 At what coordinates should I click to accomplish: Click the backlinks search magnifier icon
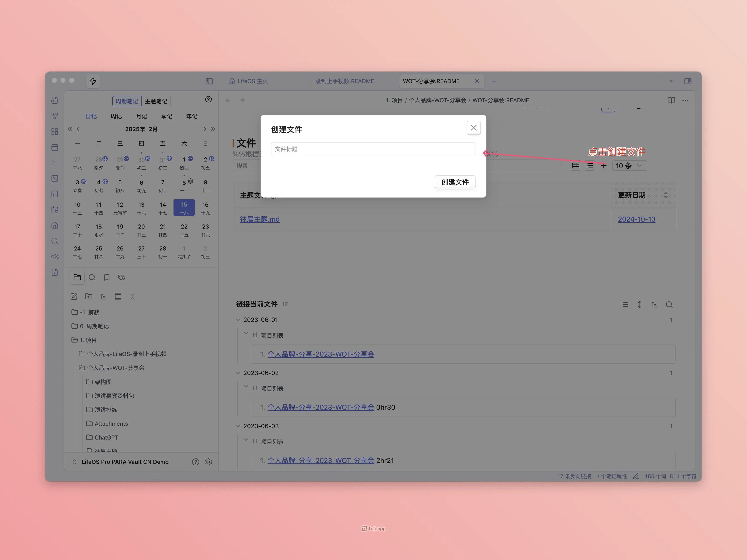[669, 305]
